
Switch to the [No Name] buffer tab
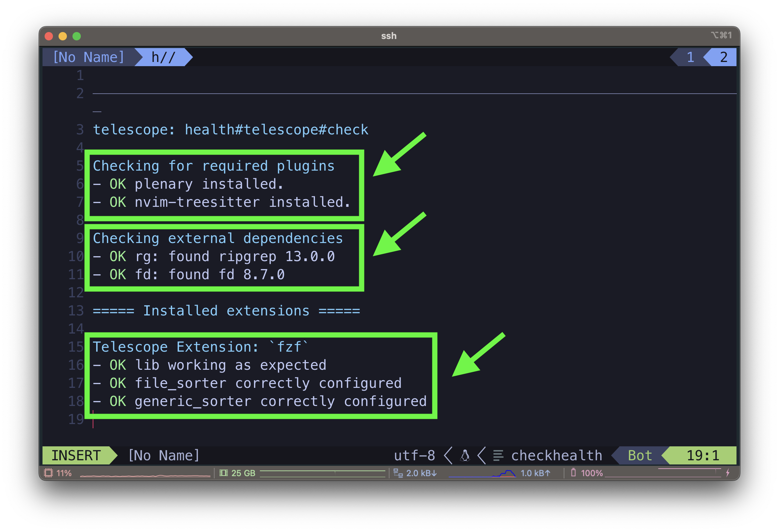pyautogui.click(x=89, y=57)
